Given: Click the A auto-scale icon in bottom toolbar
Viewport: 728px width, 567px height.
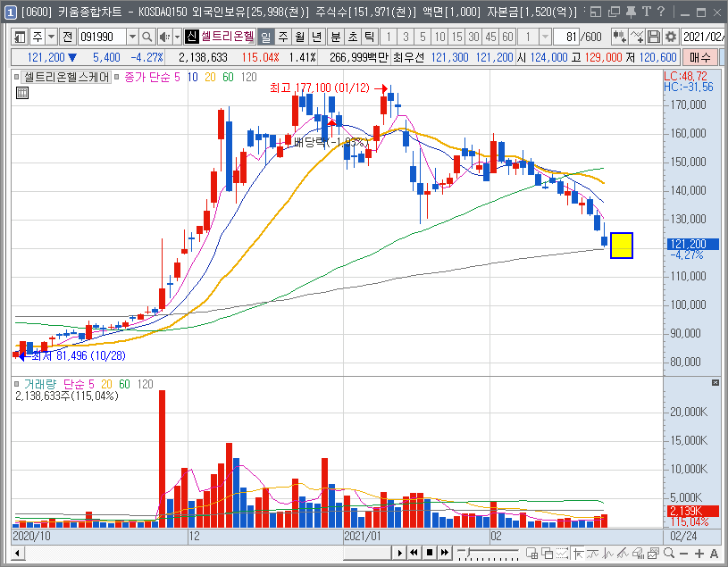Looking at the screenshot, I should pyautogui.click(x=714, y=553).
